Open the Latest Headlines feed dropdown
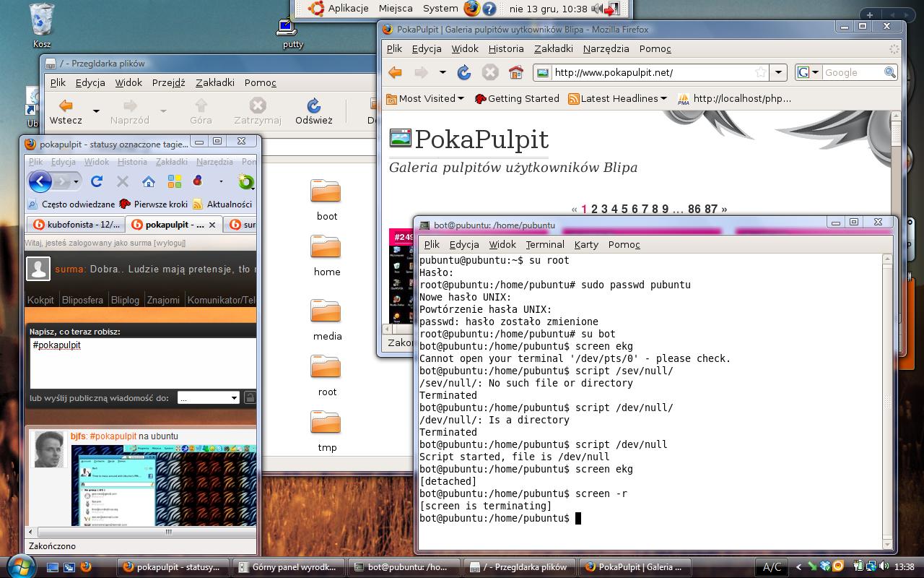 point(617,98)
